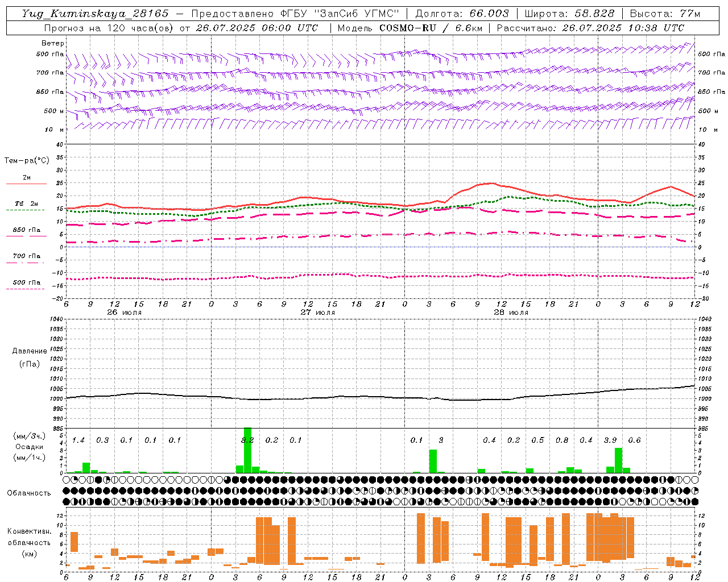Click the '8.2' precipitation total value
The width and height of the screenshot is (728, 582).
point(247,440)
